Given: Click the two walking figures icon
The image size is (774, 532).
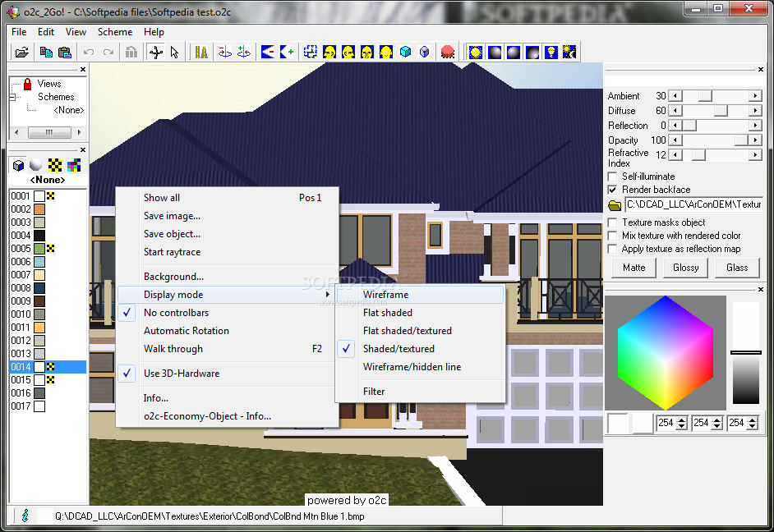Looking at the screenshot, I should (x=201, y=52).
